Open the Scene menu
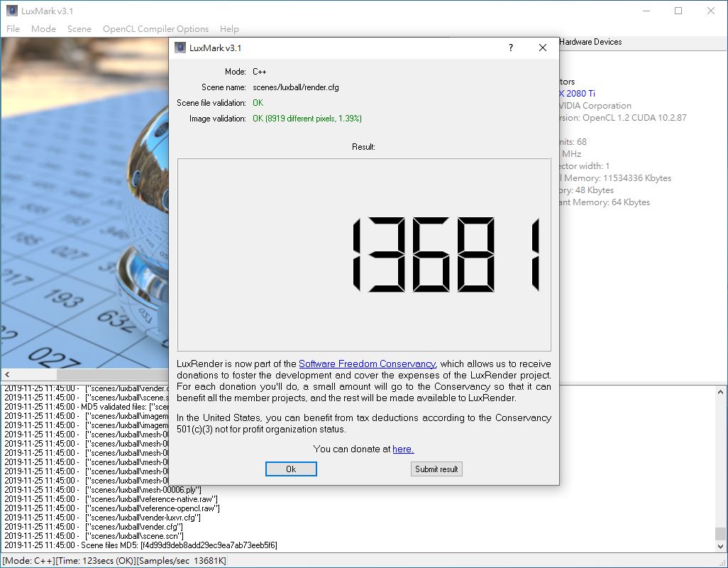The height and width of the screenshot is (568, 728). click(x=79, y=29)
